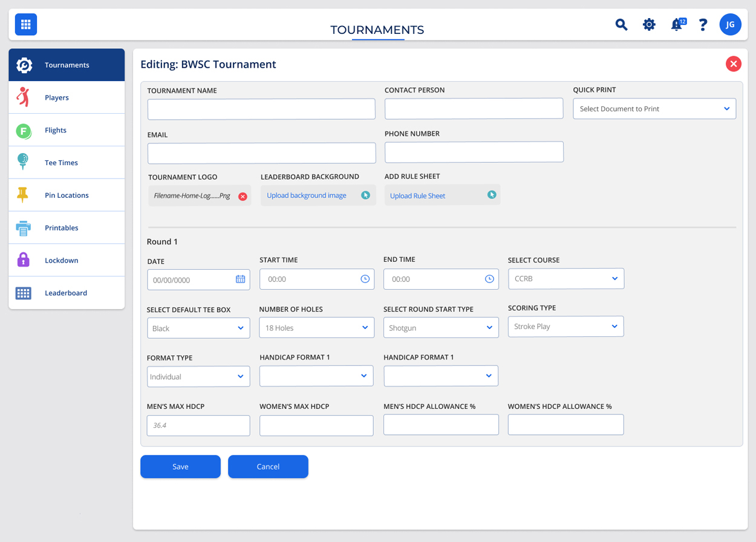Open the apps grid menu icon

click(x=26, y=25)
